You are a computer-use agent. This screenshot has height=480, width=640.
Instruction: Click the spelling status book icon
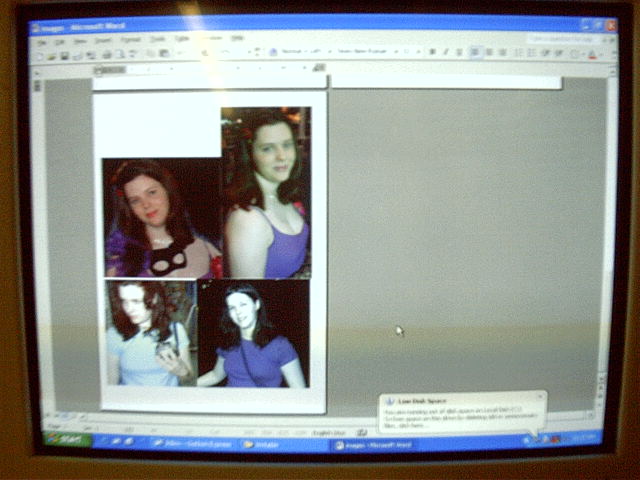(362, 432)
